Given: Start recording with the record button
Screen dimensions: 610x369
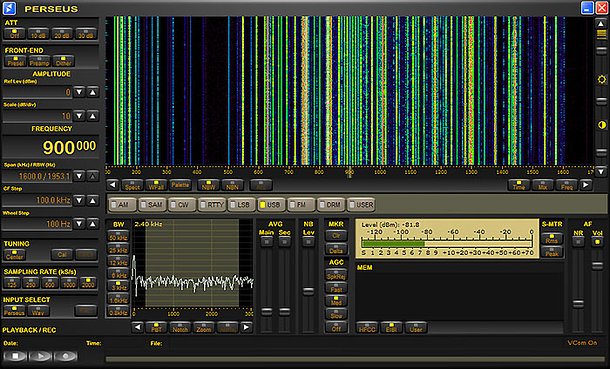Looking at the screenshot, I should pos(66,356).
